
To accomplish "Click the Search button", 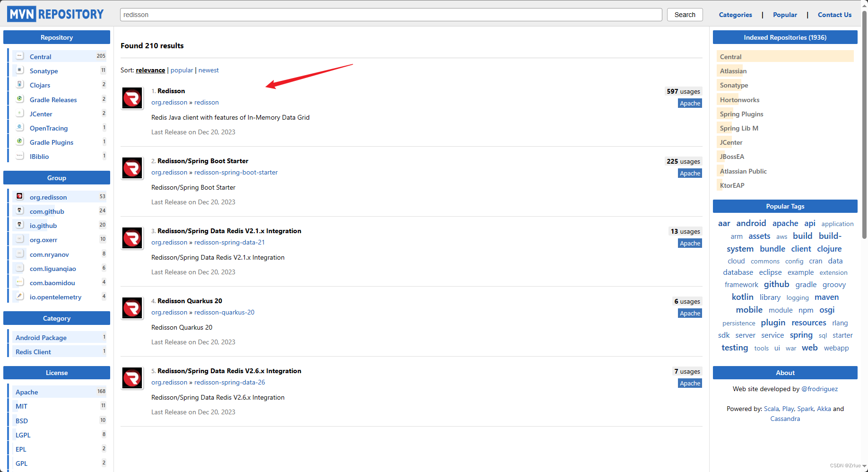I will coord(685,15).
